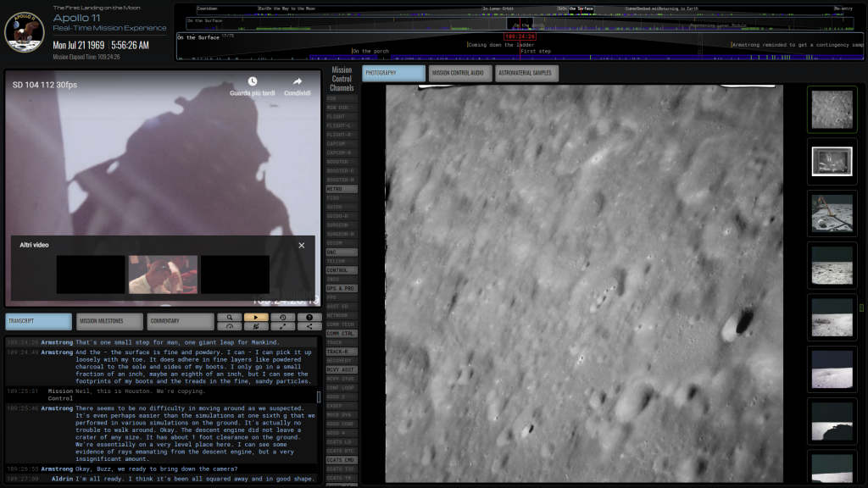868x488 pixels.
Task: Click the 'Condividi' share arrow on video
Action: [x=298, y=83]
